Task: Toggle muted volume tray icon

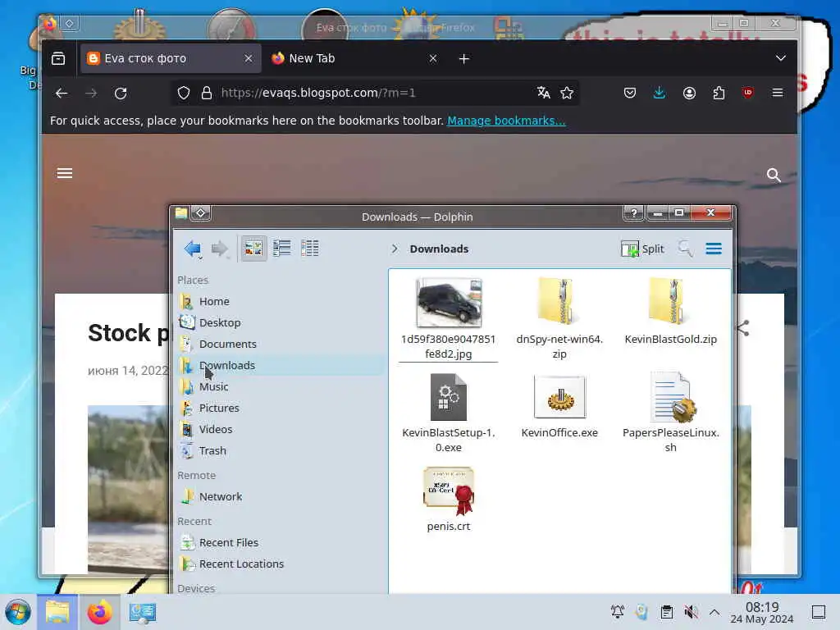Action: pyautogui.click(x=691, y=612)
